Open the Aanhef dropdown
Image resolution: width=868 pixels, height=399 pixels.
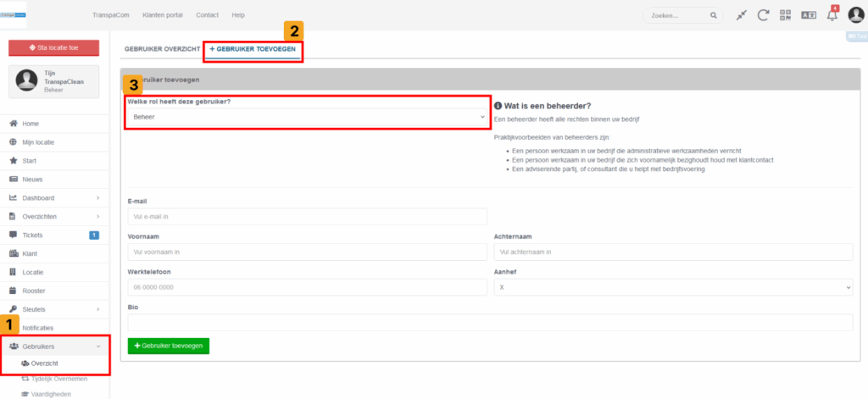coord(673,288)
